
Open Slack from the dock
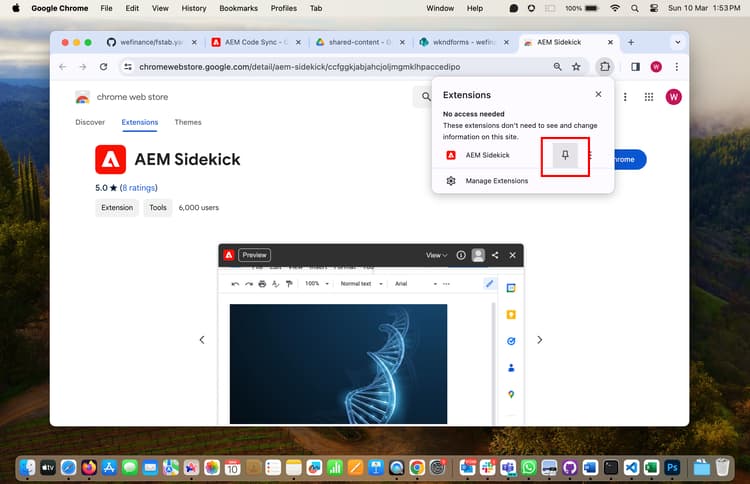pyautogui.click(x=488, y=467)
